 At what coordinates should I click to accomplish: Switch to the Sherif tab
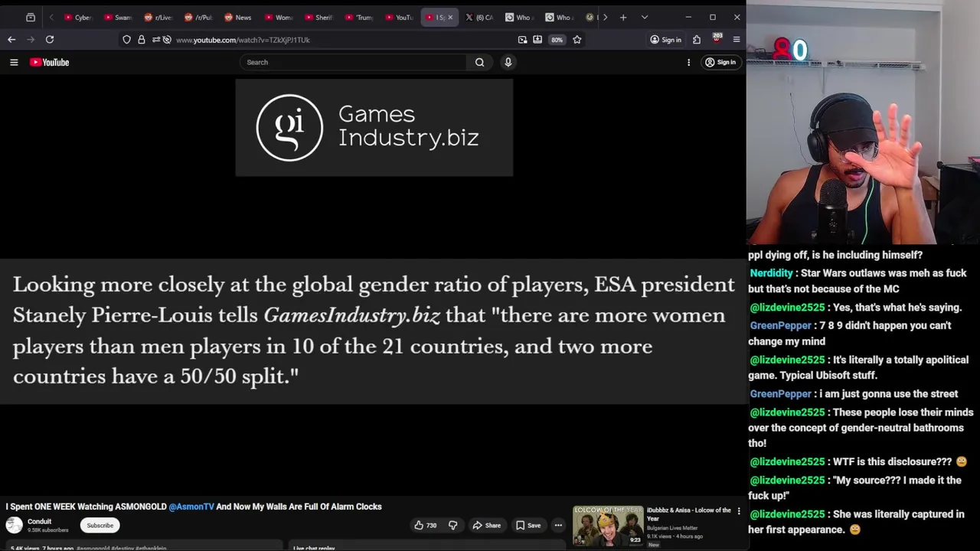[x=318, y=17]
